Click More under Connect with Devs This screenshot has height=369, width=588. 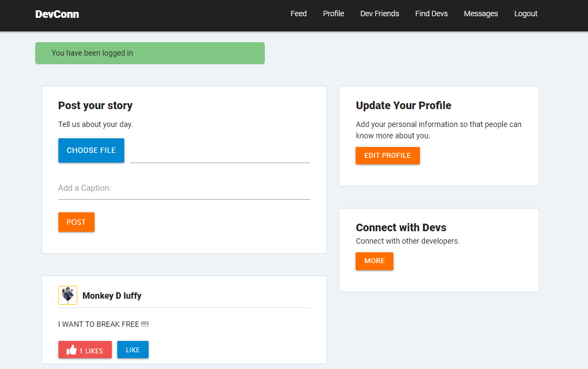pyautogui.click(x=375, y=261)
